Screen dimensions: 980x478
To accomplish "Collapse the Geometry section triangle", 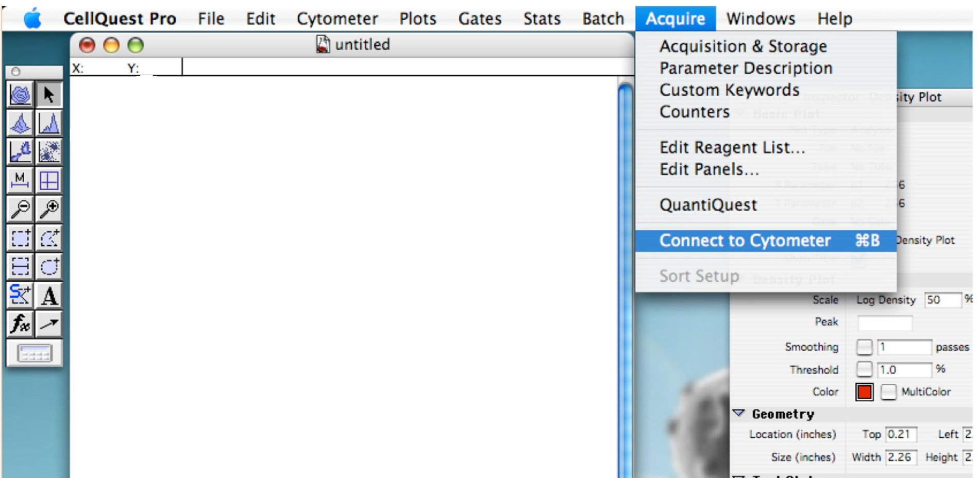I will point(739,413).
